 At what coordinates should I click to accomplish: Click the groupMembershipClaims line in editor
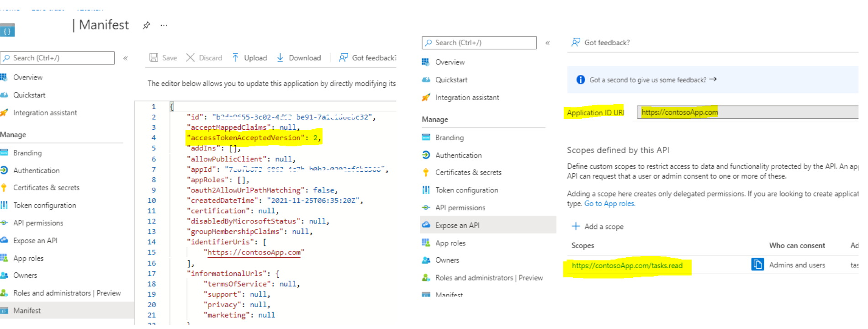(249, 232)
